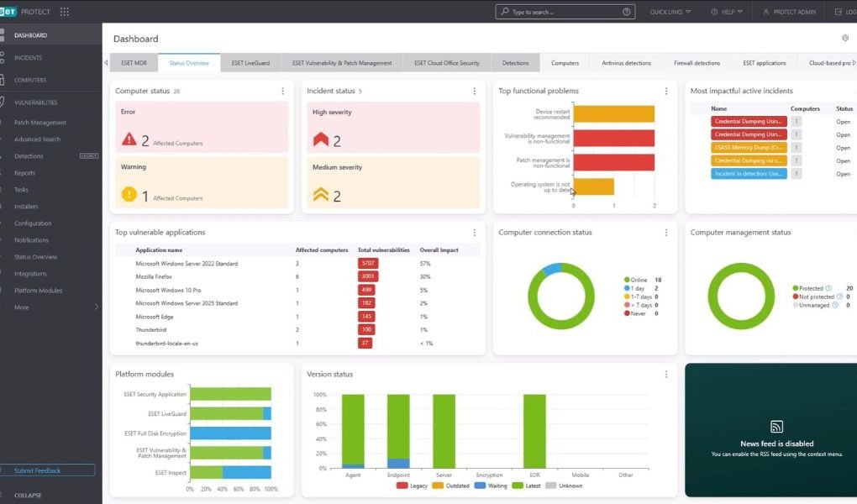Open the Version status three-dot menu
The width and height of the screenshot is (857, 504).
666,375
